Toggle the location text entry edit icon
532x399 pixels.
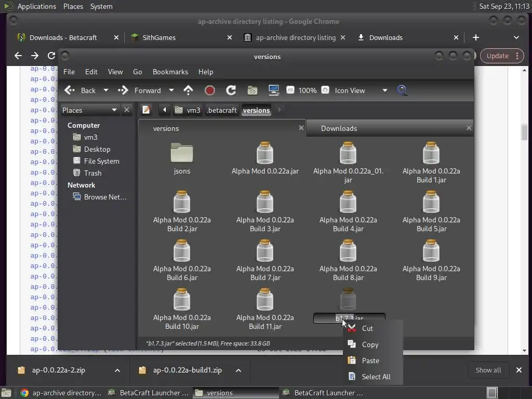(x=147, y=110)
